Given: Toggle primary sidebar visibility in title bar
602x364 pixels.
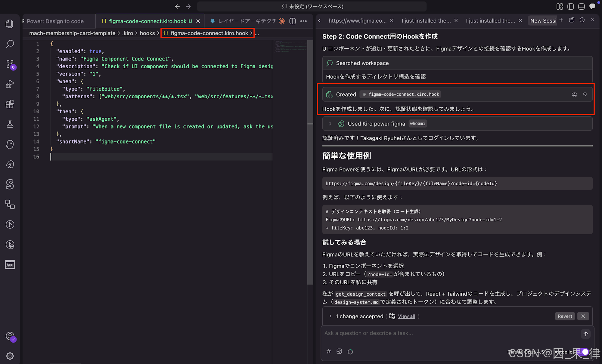Looking at the screenshot, I should (x=570, y=6).
